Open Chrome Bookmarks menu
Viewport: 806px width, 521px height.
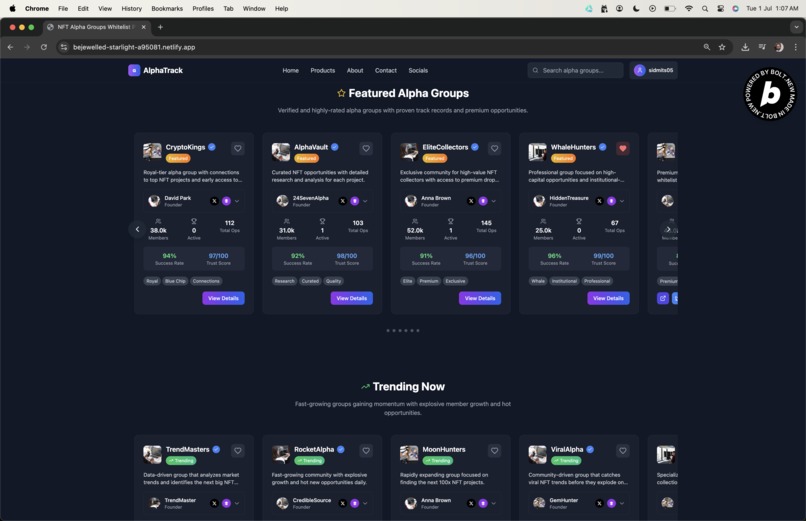pos(167,9)
